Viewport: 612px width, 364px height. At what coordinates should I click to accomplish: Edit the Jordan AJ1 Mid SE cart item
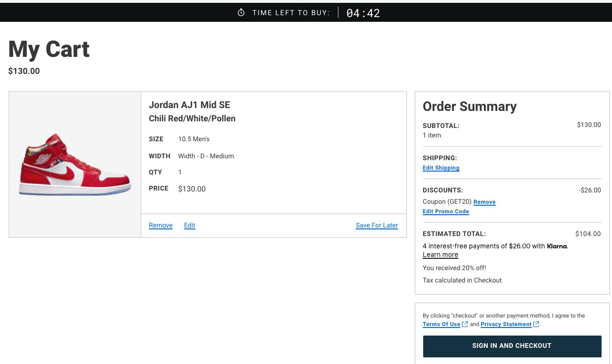pyautogui.click(x=190, y=225)
